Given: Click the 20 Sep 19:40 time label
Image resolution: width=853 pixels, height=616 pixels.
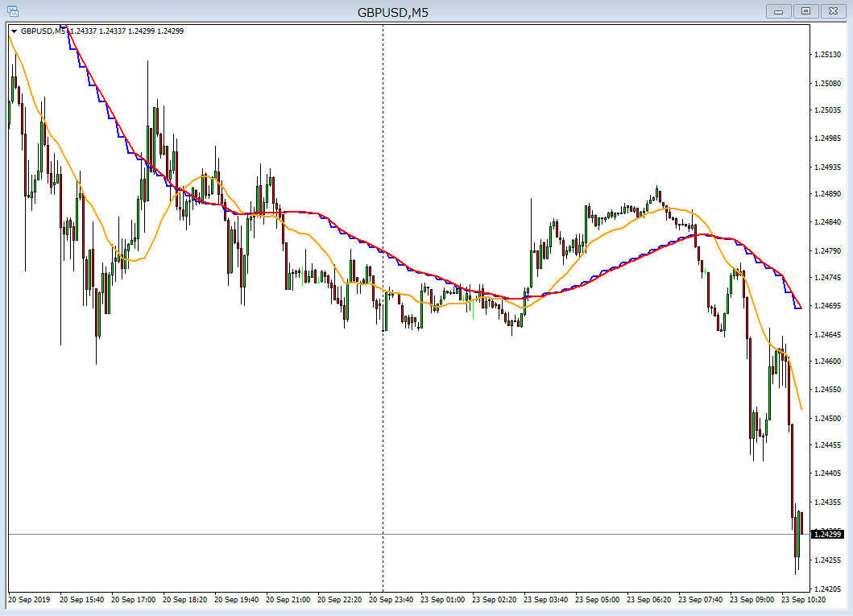Looking at the screenshot, I should (x=237, y=600).
